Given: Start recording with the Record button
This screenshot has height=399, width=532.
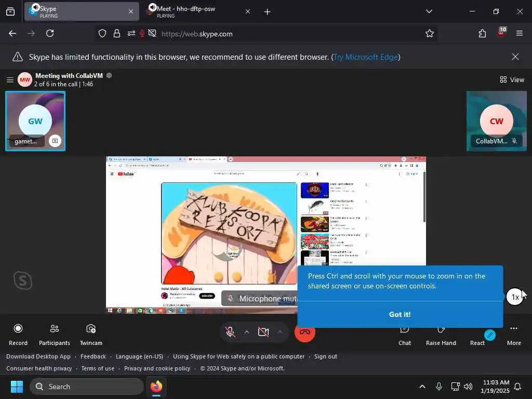Looking at the screenshot, I should click(18, 335).
